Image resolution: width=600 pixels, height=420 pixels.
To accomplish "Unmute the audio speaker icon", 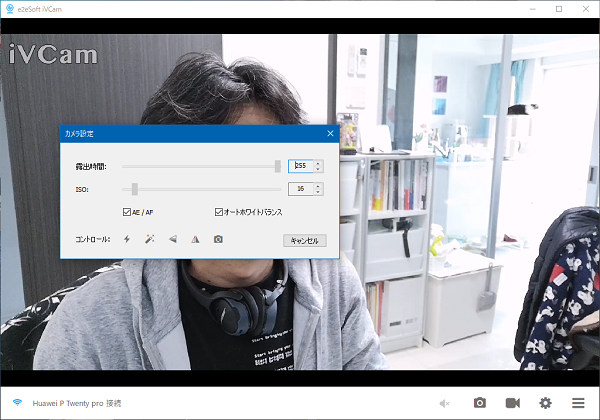I will coord(444,403).
